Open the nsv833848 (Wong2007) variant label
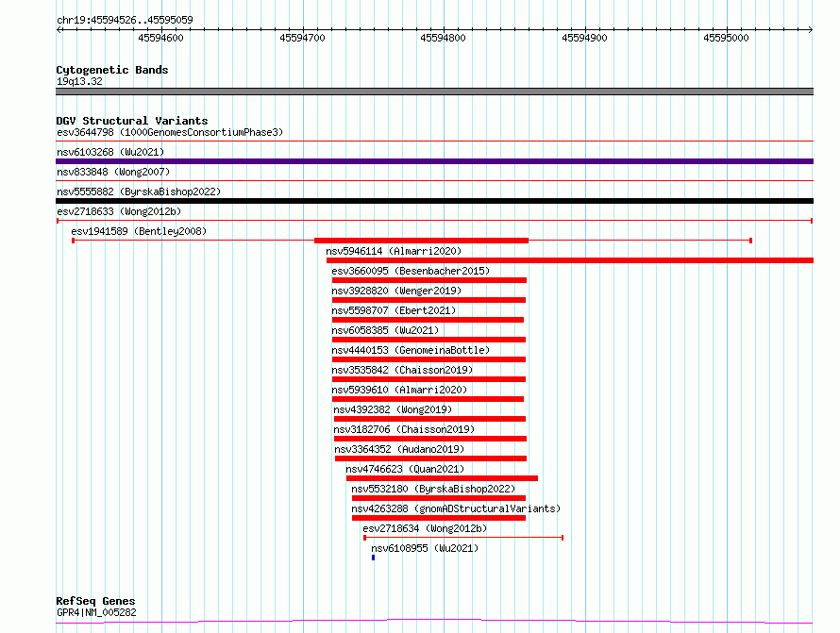The image size is (840, 633). pos(113,172)
